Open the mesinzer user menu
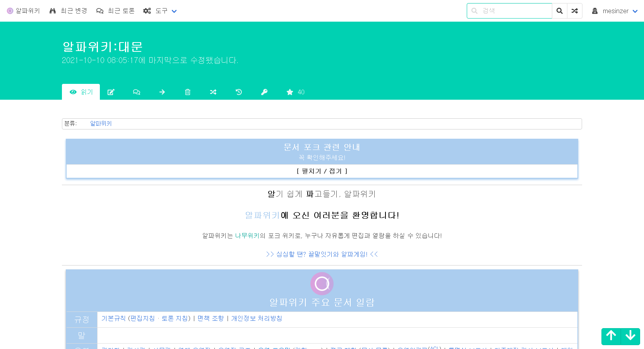 tap(615, 11)
